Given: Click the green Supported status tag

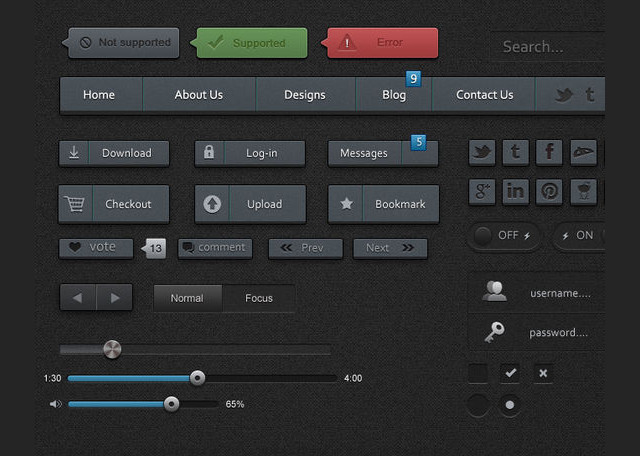Looking at the screenshot, I should [249, 43].
